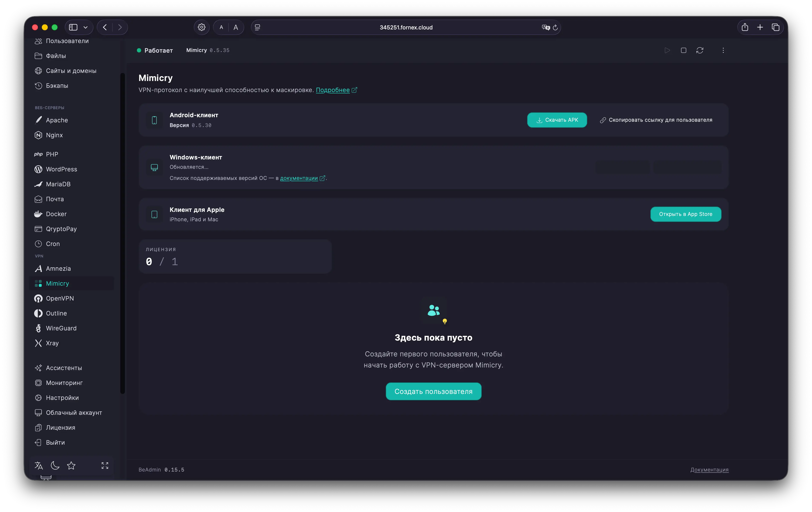Image resolution: width=812 pixels, height=512 pixels.
Task: Restart the Mimicry service
Action: point(700,50)
